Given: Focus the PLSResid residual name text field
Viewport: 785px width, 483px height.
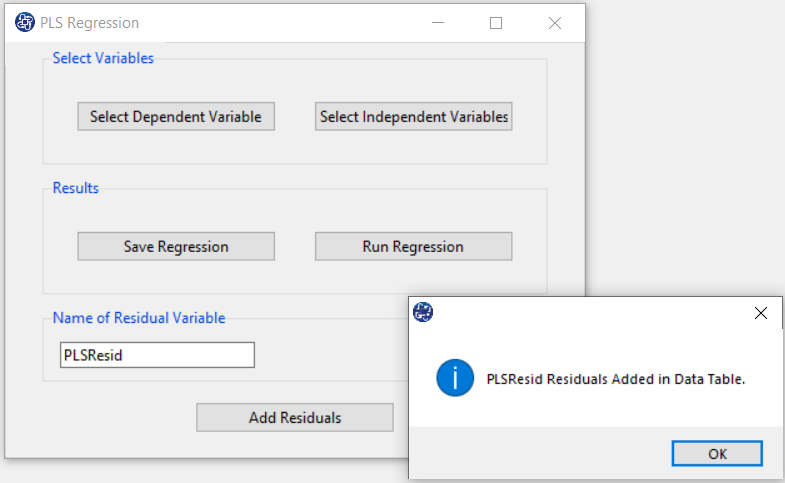Looking at the screenshot, I should click(x=157, y=355).
